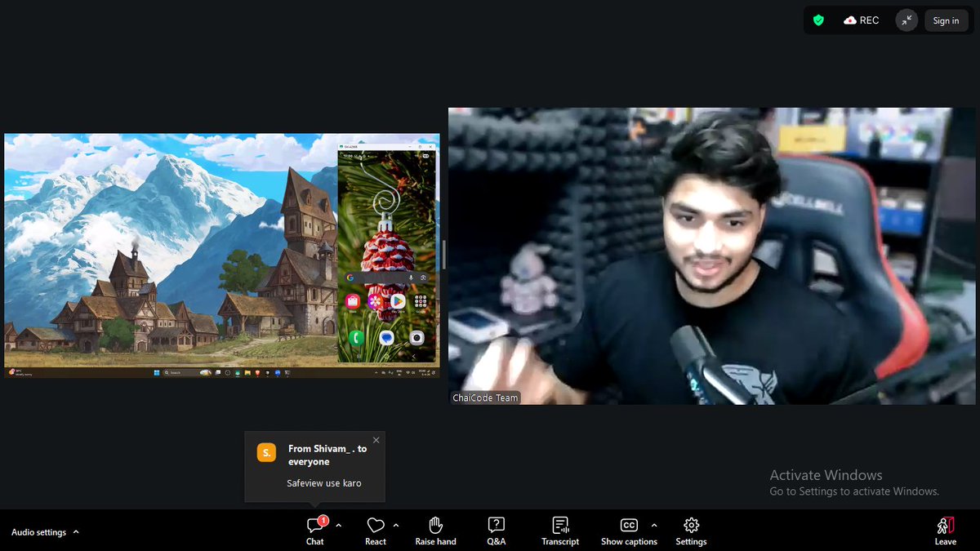
Task: Tap the phone's back navigation arrow
Action: coord(414,356)
